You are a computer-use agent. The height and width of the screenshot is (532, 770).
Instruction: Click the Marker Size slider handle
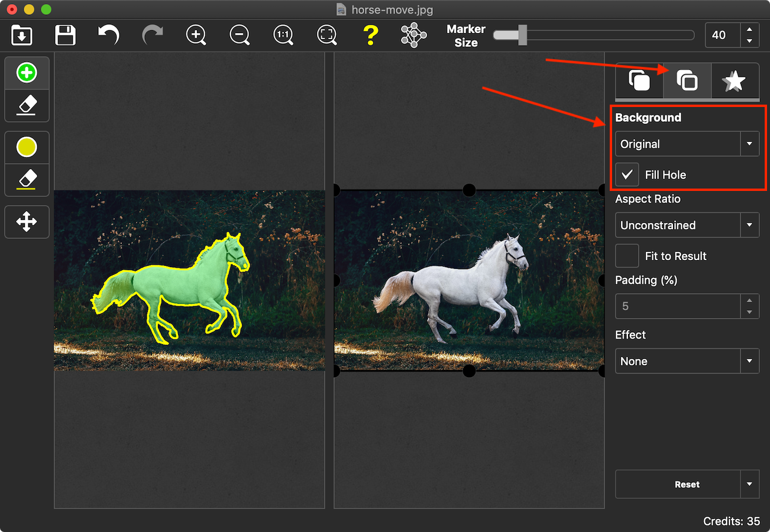pyautogui.click(x=522, y=35)
